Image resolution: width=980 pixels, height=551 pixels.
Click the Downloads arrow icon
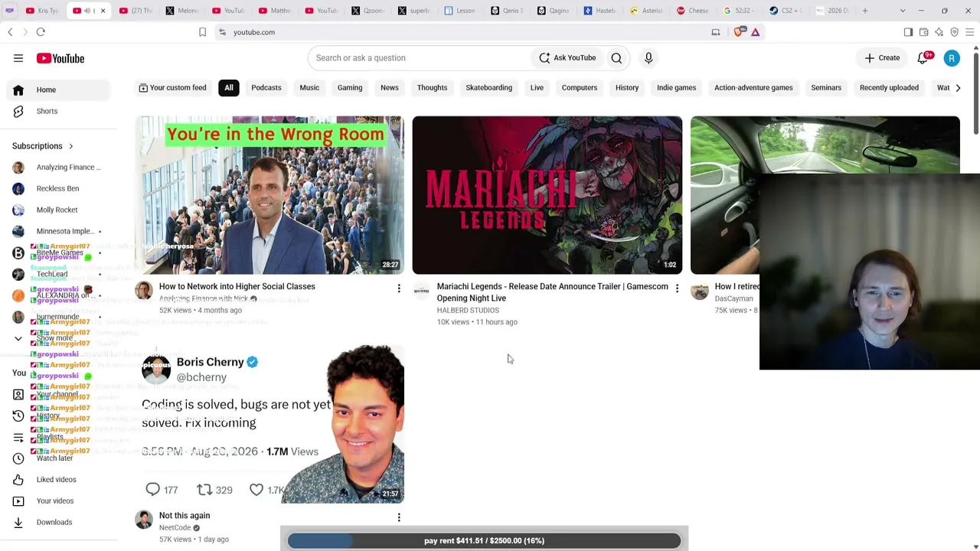click(x=18, y=523)
